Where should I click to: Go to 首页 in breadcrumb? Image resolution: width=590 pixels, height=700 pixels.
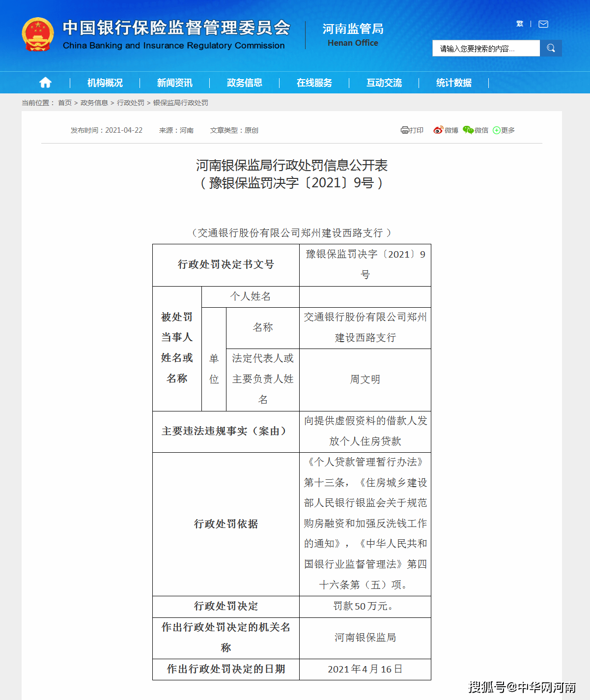click(x=65, y=103)
